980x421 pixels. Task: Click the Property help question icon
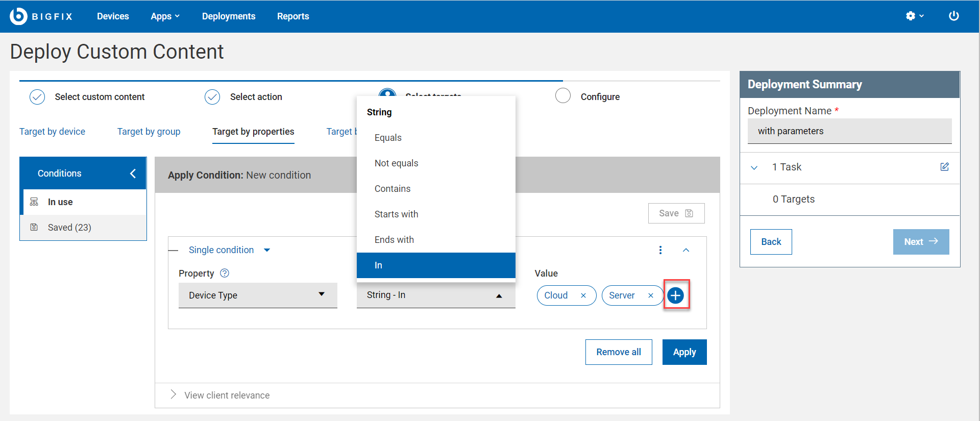tap(225, 273)
